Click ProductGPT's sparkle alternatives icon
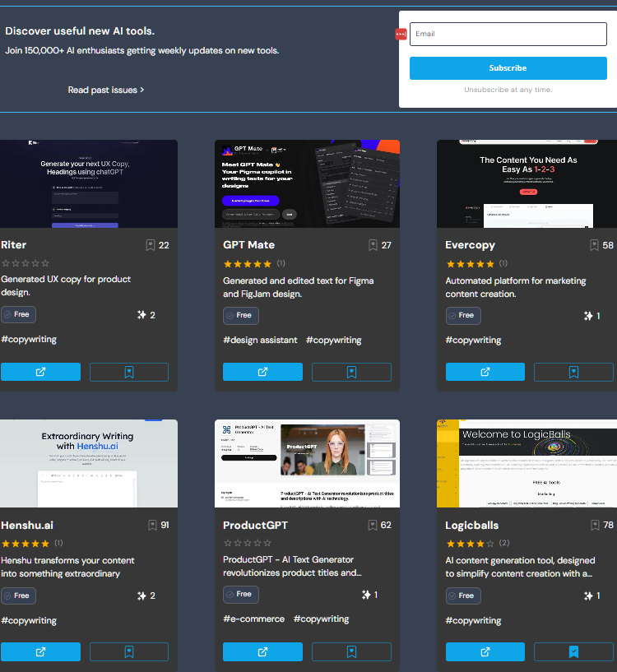The height and width of the screenshot is (672, 617). [x=366, y=595]
